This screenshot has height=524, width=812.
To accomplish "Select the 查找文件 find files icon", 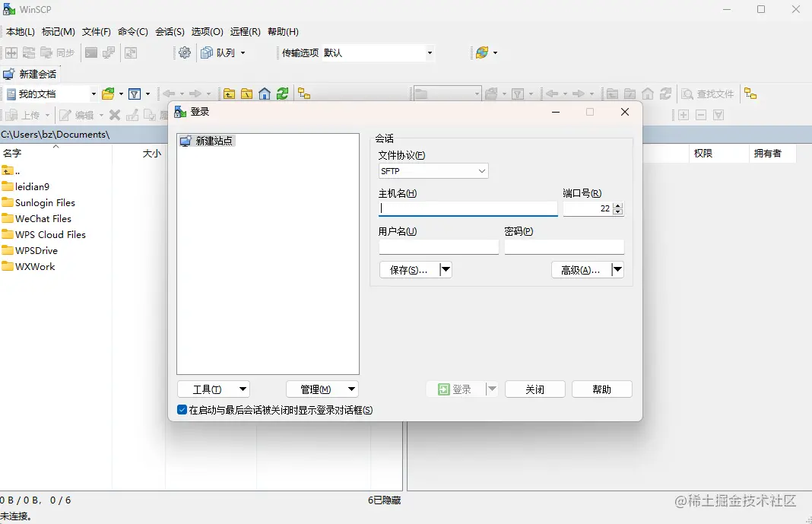I will coord(707,93).
